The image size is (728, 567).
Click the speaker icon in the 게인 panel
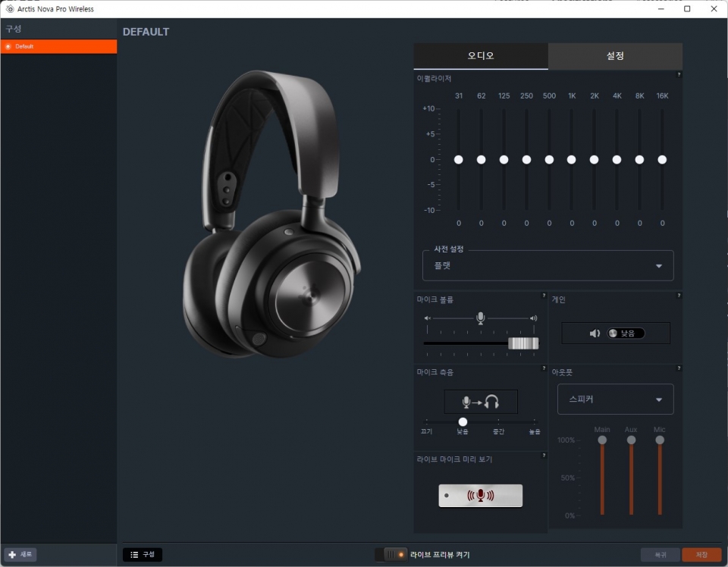(x=595, y=333)
